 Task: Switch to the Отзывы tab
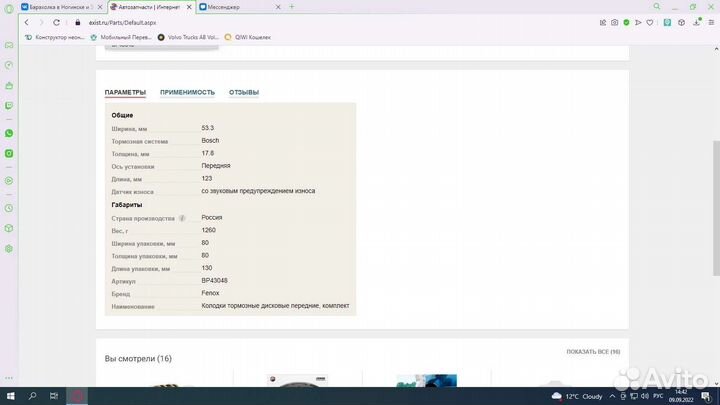(x=243, y=92)
